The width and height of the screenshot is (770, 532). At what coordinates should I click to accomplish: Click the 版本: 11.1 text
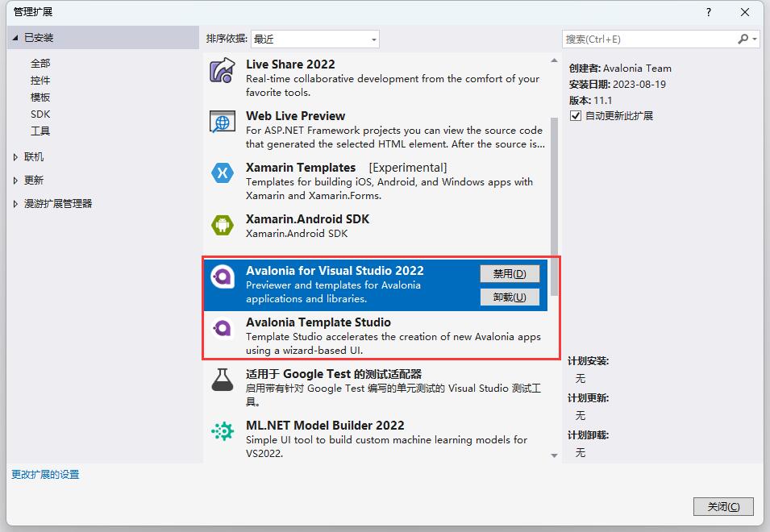pyautogui.click(x=590, y=101)
